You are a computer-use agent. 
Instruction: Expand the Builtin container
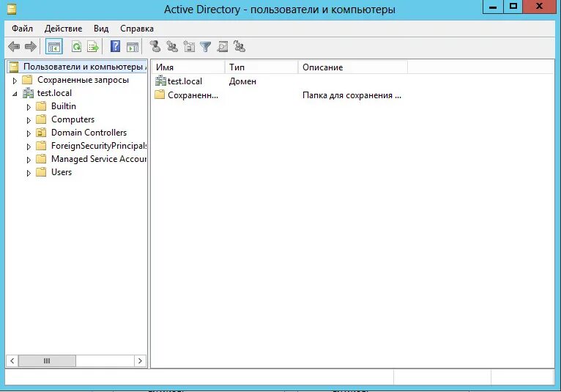click(29, 107)
